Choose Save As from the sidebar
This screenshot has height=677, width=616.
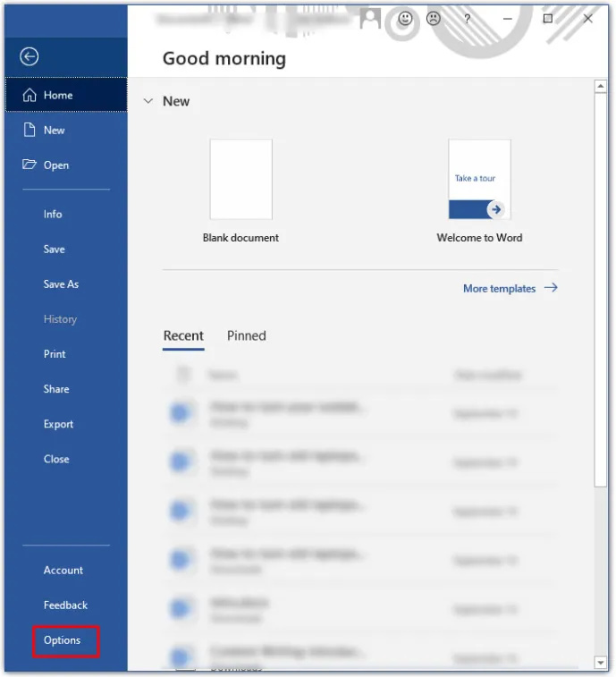tap(66, 284)
